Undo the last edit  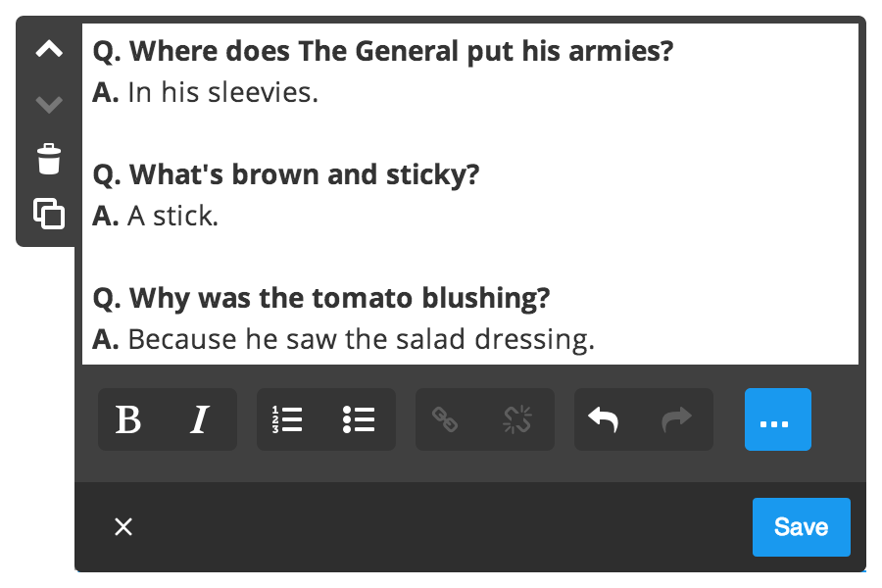tap(604, 419)
